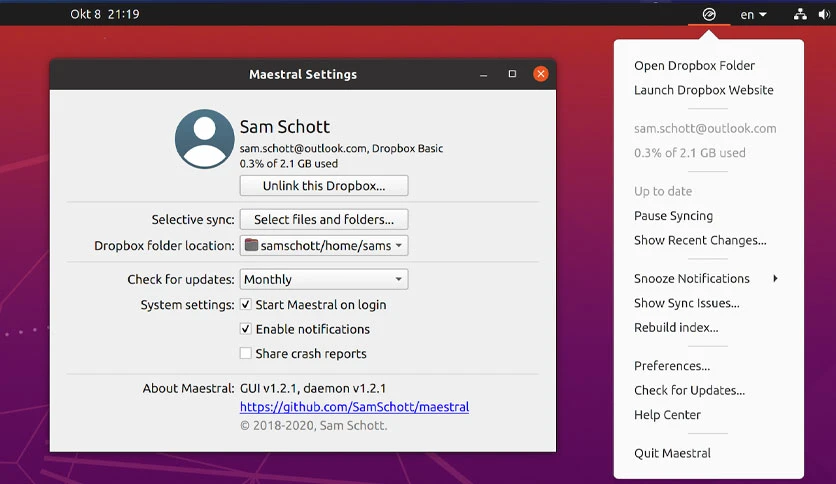836x484 pixels.
Task: Click '© 2018-2020, Sam Schott.' text
Action: (x=314, y=425)
